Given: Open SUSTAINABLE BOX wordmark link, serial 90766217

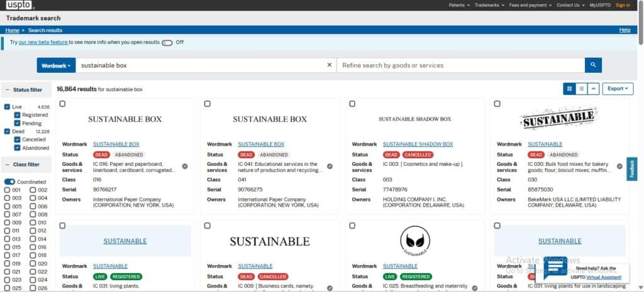Looking at the screenshot, I should (x=116, y=144).
